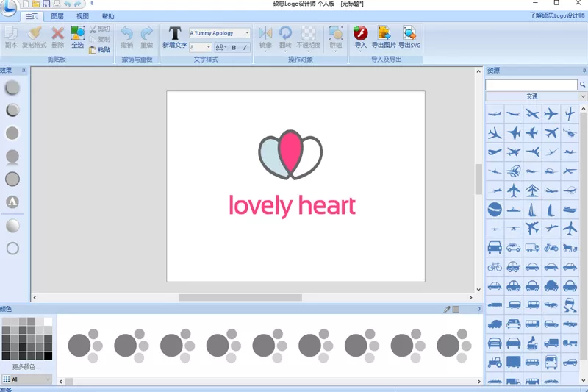Switch to the 图层 ribbon tab
Viewport: 588px width, 392px height.
(57, 16)
